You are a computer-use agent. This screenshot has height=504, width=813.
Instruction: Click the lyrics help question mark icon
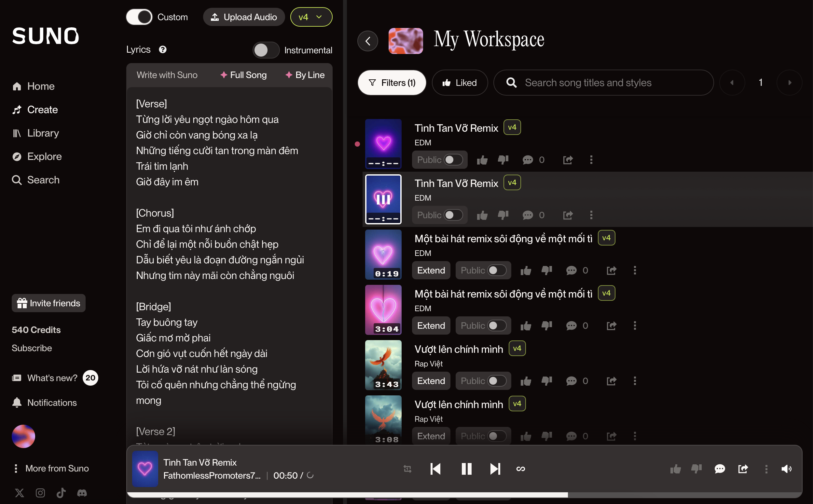pos(162,50)
